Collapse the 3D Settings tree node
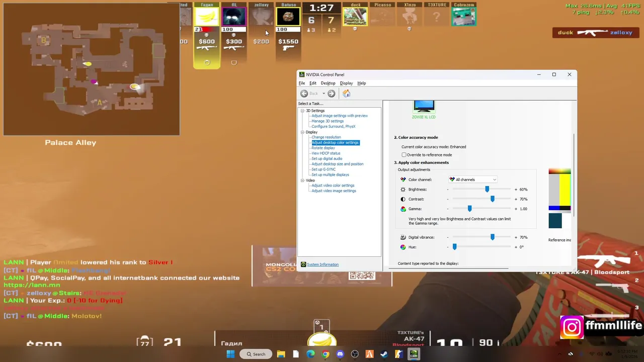644x362 pixels. (303, 111)
